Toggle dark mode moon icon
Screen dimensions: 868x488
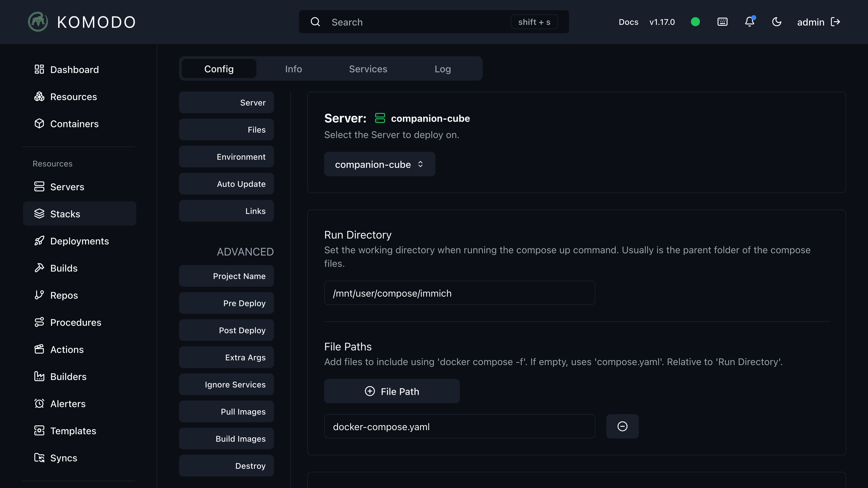[777, 22]
